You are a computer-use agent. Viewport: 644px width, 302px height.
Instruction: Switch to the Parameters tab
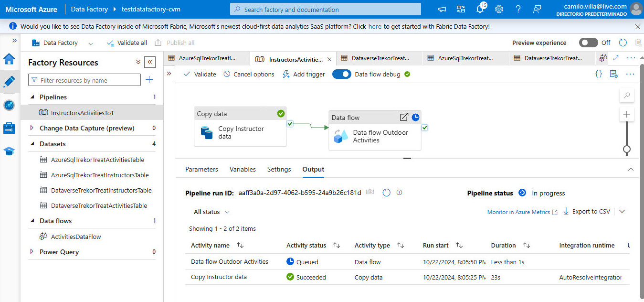coord(201,169)
